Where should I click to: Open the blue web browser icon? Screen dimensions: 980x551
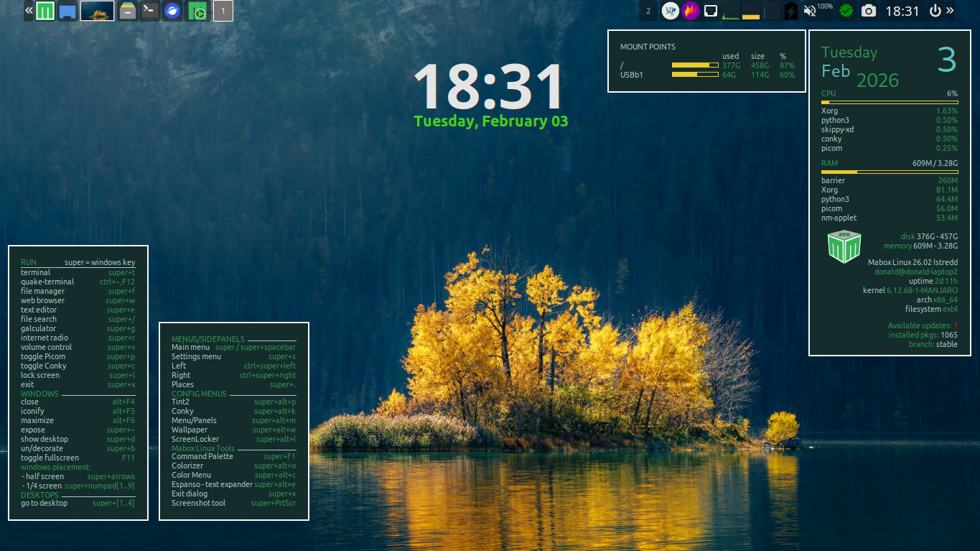click(172, 11)
